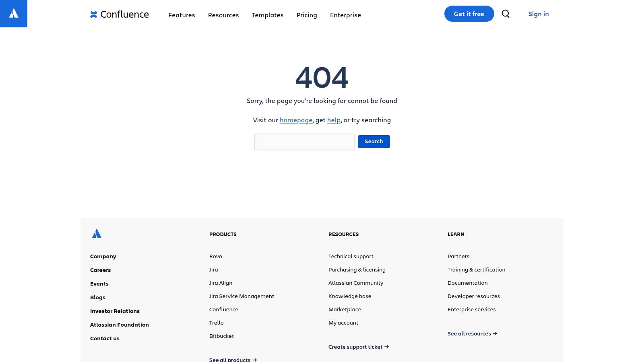Open the Confluence footer product link
Image resolution: width=644 pixels, height=362 pixels.
[224, 309]
